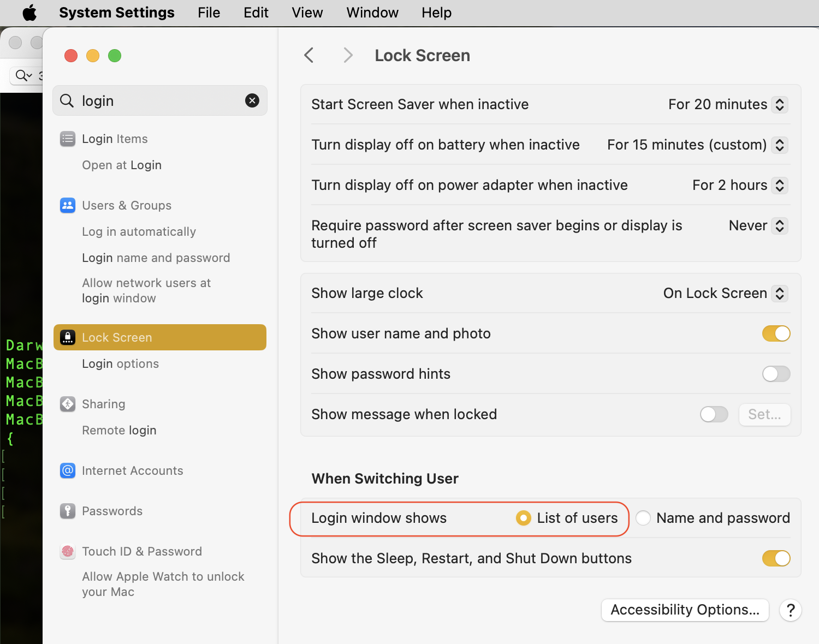Go back with the left chevron

click(x=309, y=55)
